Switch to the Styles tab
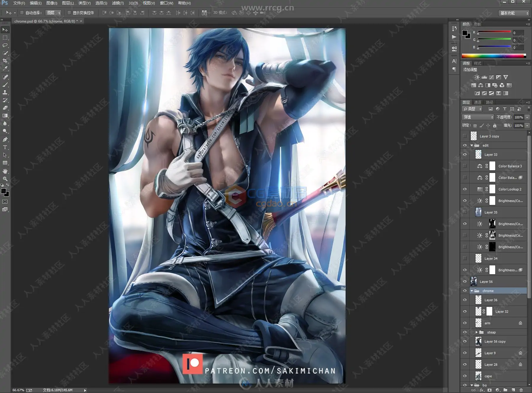 [478, 63]
